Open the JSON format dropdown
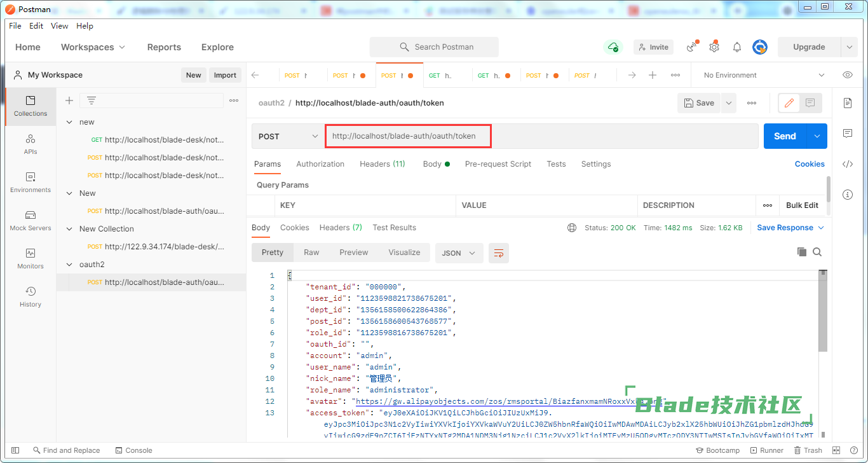Image resolution: width=868 pixels, height=463 pixels. point(459,252)
